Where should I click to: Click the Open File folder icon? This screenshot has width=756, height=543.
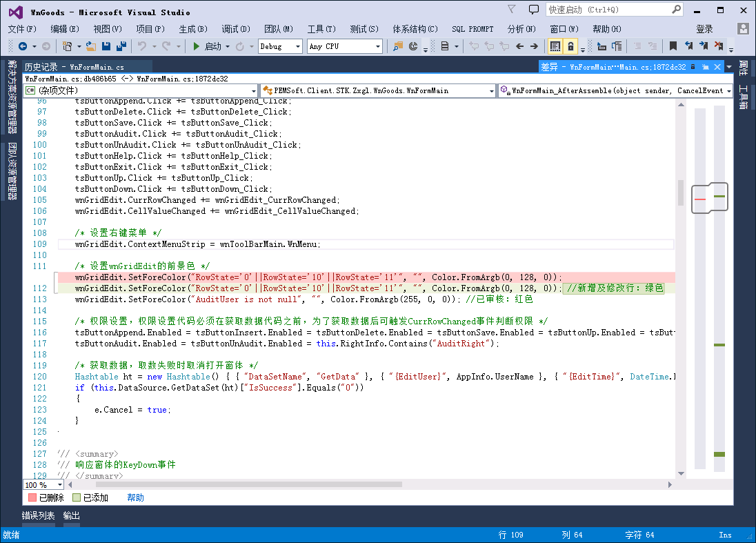(x=90, y=46)
